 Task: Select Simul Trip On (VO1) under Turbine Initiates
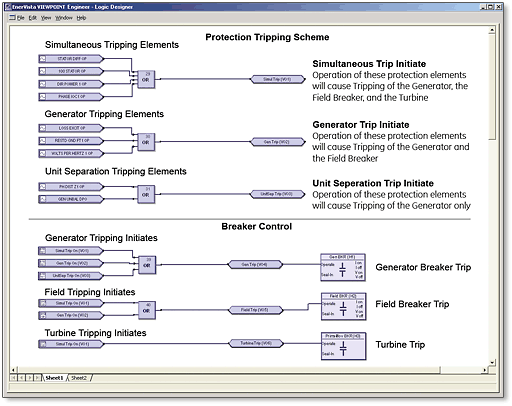pos(71,344)
